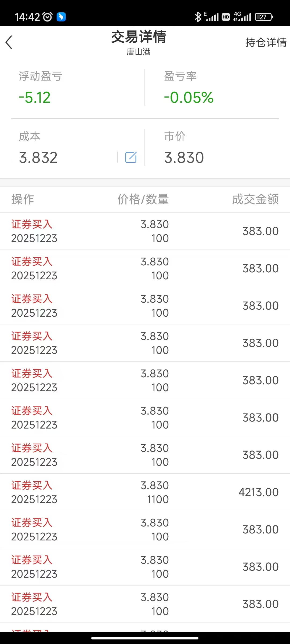Tap the edit cost price icon

pos(131,157)
